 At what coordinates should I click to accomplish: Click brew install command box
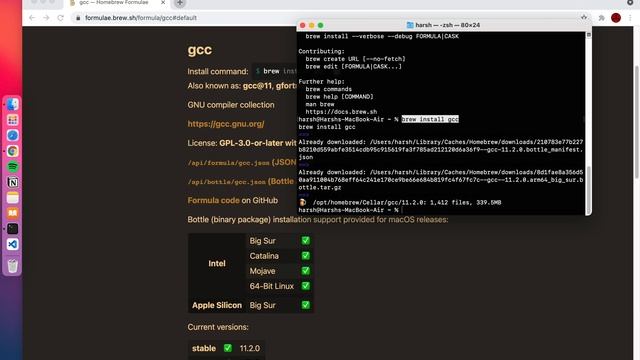[x=274, y=71]
